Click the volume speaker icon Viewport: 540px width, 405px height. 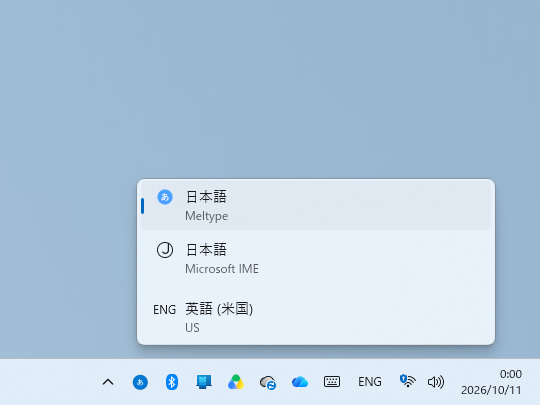(x=436, y=382)
